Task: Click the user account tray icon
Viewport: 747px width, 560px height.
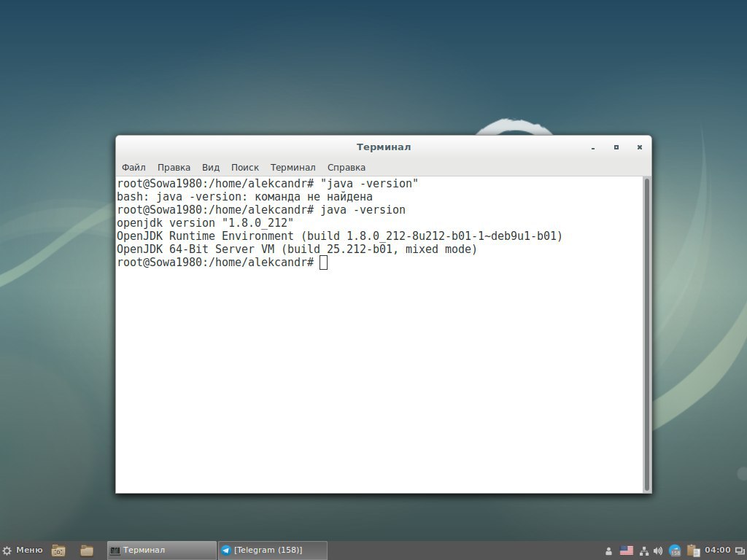Action: coord(608,551)
